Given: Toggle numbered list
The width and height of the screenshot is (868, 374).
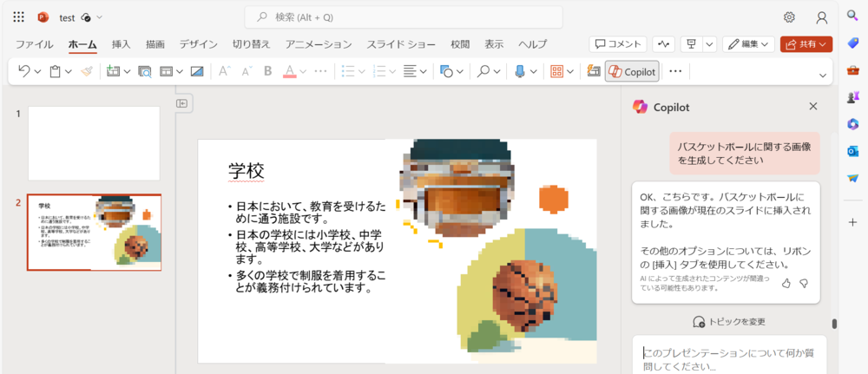Looking at the screenshot, I should click(379, 71).
